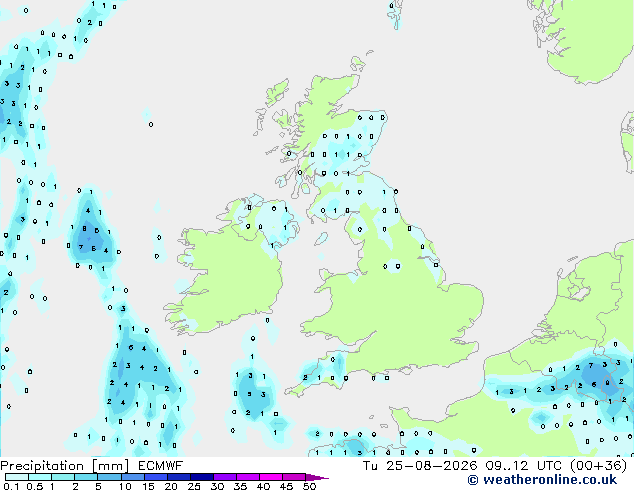Click the 'Precipitation [mm]' title text
This screenshot has width=634, height=490.
point(65,466)
